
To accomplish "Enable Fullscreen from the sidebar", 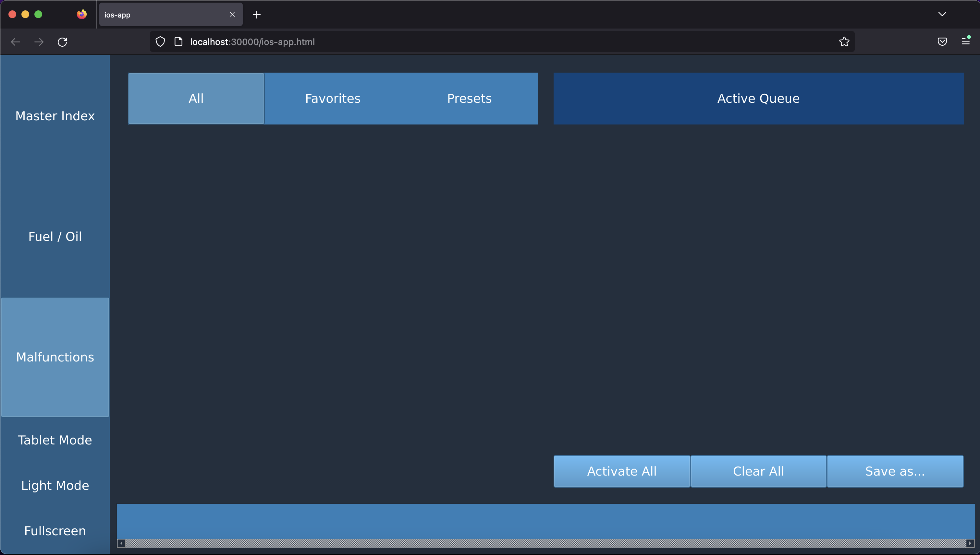I will [55, 531].
